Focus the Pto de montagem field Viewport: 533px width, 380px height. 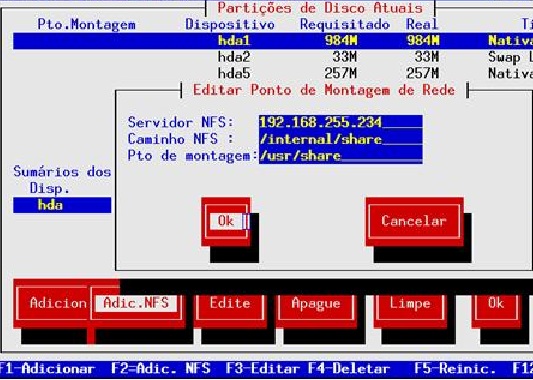(x=341, y=156)
